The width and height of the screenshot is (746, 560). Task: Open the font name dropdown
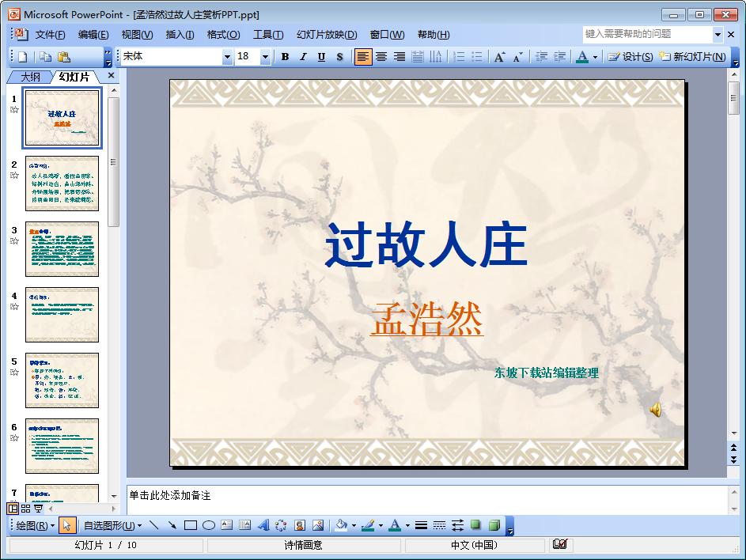coord(227,57)
